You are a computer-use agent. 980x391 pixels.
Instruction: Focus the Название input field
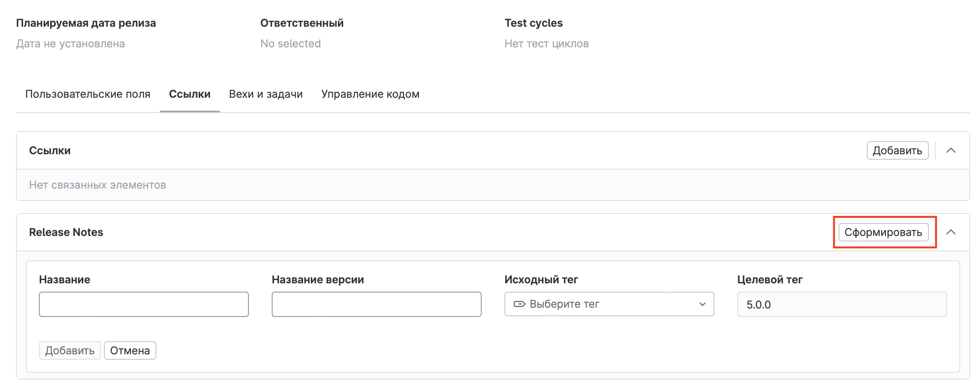[x=144, y=304]
